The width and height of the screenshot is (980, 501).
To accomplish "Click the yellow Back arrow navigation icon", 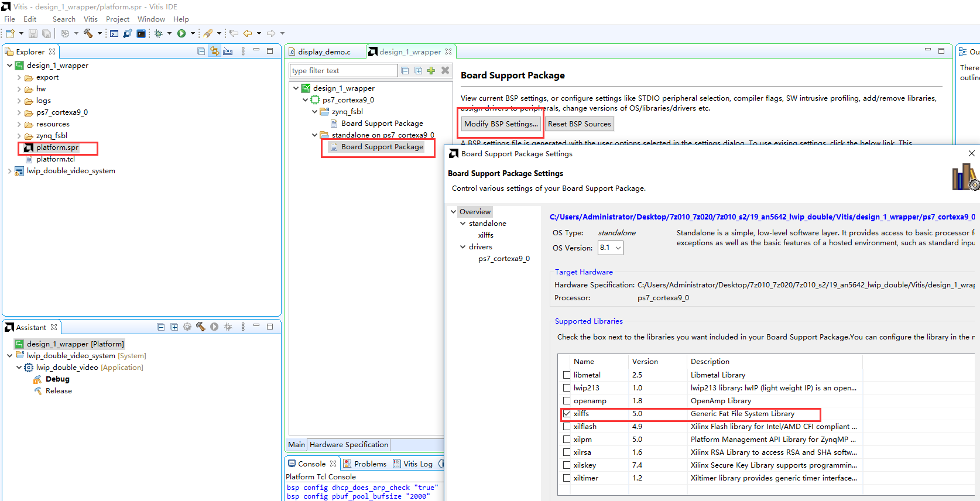I will click(x=248, y=33).
